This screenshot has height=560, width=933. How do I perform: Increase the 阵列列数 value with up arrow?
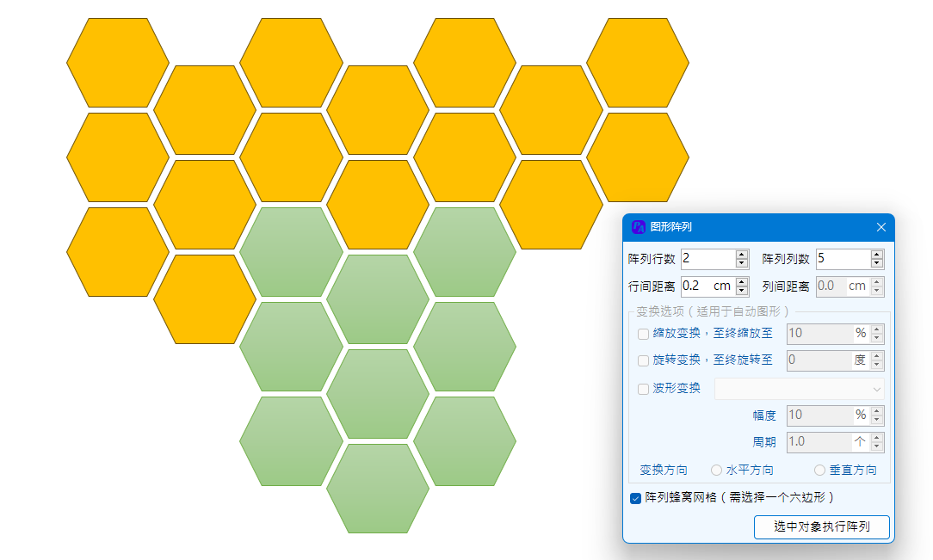tap(876, 255)
